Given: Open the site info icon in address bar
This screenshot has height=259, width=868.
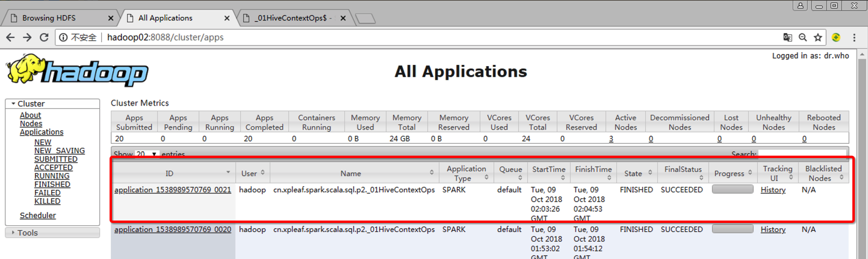Looking at the screenshot, I should [x=63, y=37].
